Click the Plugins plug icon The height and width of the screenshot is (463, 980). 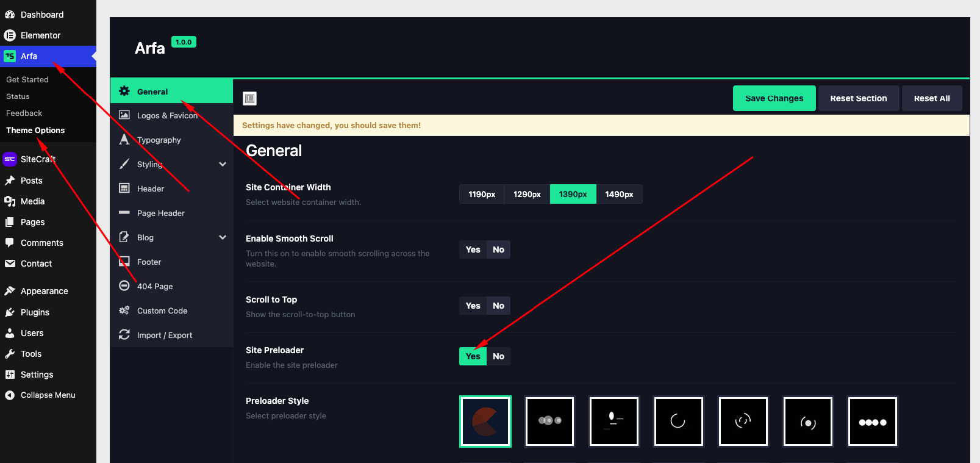[10, 312]
